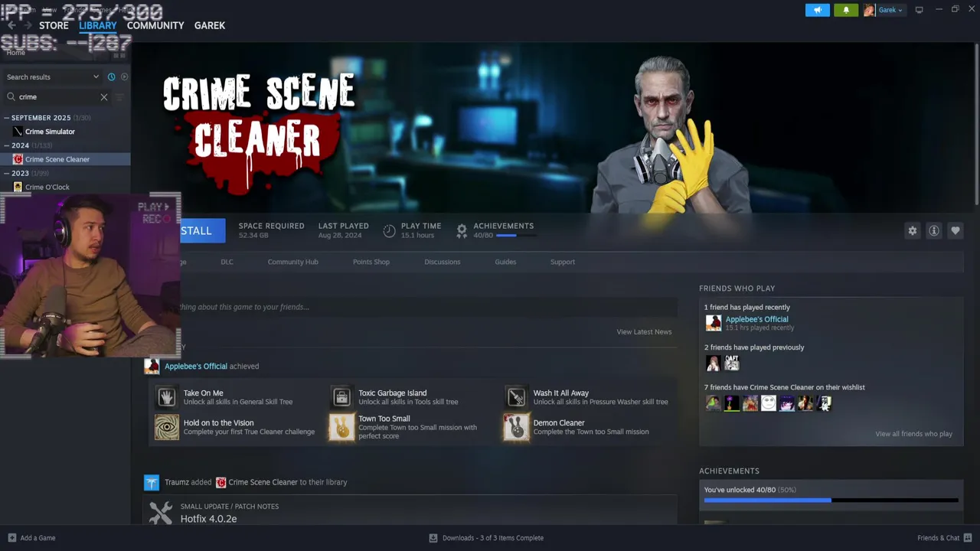Click the Hold on to the Vision icon
The image size is (980, 551).
pos(166,426)
